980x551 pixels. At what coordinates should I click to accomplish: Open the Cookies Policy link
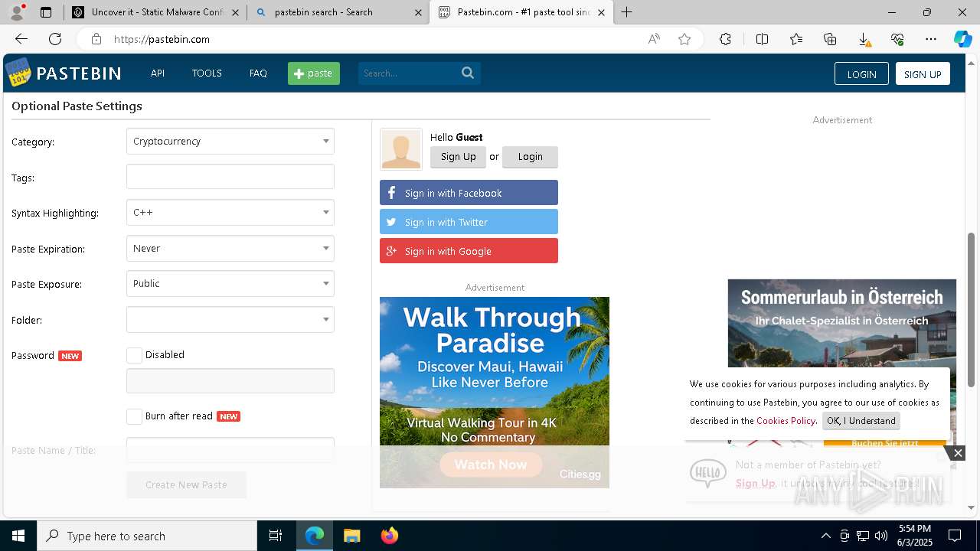786,421
